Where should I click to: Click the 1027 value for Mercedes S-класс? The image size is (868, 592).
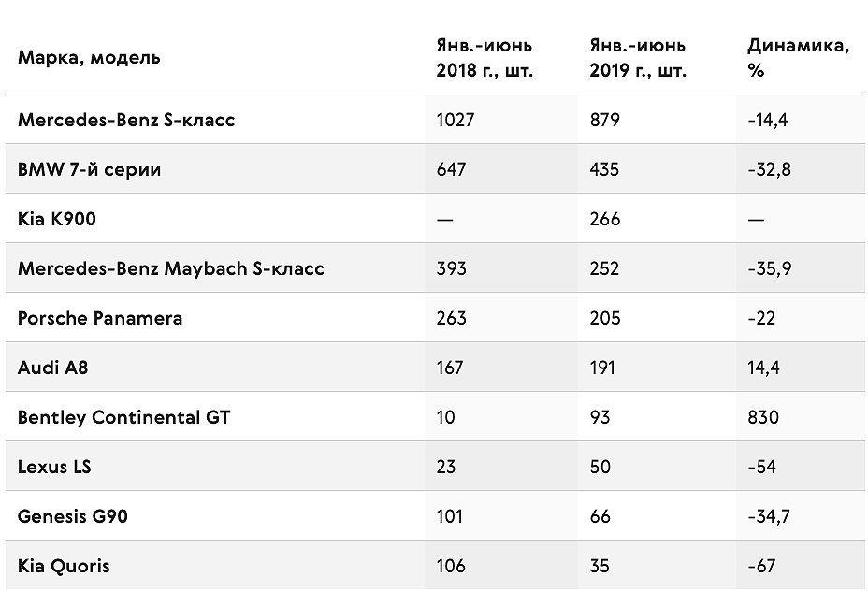(455, 120)
